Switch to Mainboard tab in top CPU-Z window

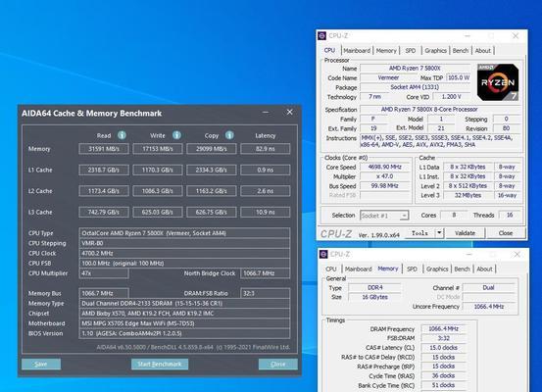[x=357, y=50]
